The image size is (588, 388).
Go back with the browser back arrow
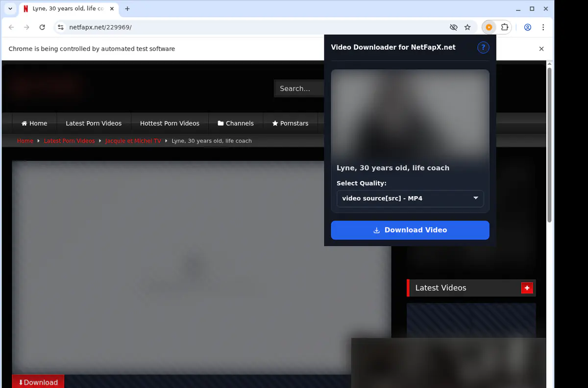click(x=11, y=27)
